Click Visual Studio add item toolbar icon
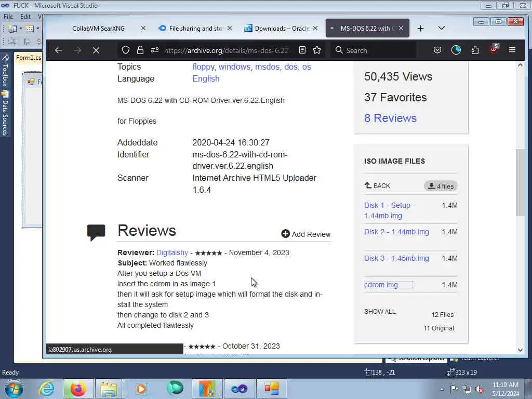 click(x=30, y=29)
